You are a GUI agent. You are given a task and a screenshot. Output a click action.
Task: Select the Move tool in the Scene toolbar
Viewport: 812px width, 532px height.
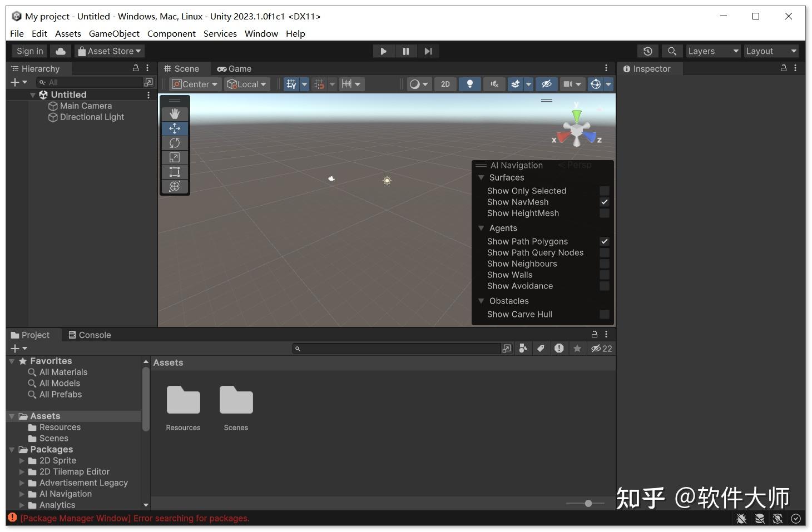pyautogui.click(x=175, y=128)
